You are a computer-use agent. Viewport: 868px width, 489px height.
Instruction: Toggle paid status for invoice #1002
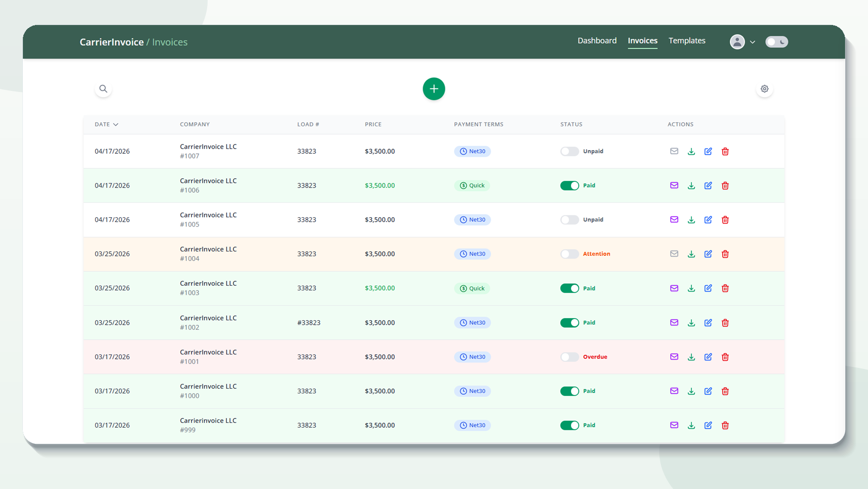(x=569, y=323)
